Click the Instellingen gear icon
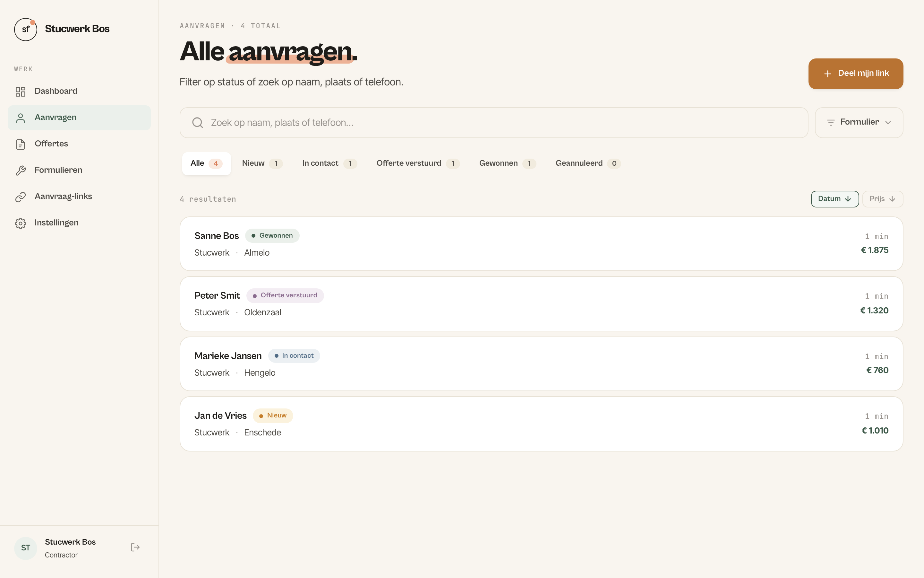 (x=21, y=223)
